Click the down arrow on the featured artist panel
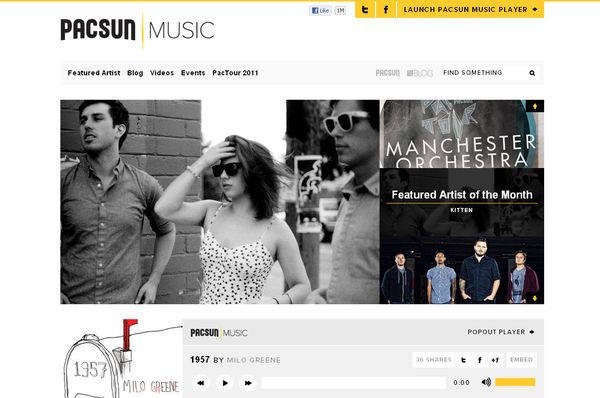The image size is (600, 398). pos(535,298)
